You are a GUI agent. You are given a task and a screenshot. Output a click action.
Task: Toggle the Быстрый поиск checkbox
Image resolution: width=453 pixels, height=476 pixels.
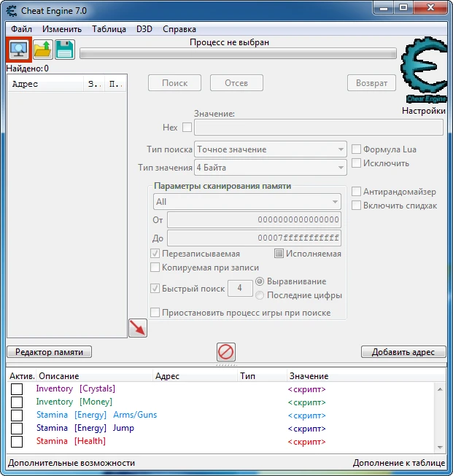[x=155, y=289]
